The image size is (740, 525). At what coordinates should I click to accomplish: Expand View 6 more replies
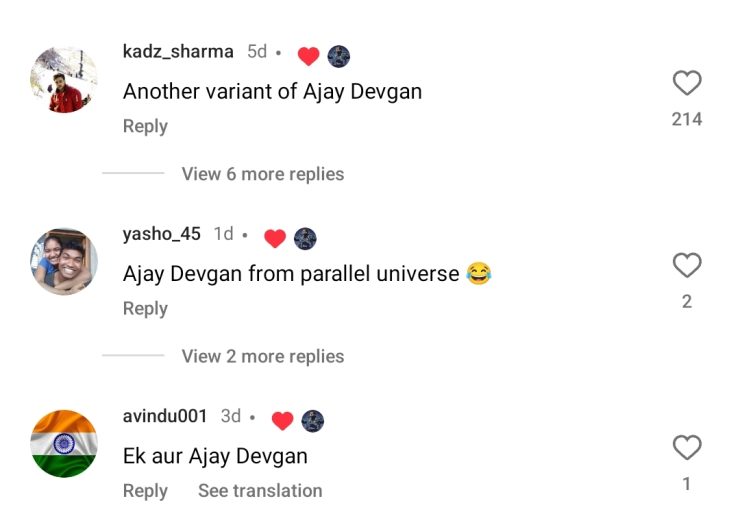point(263,174)
